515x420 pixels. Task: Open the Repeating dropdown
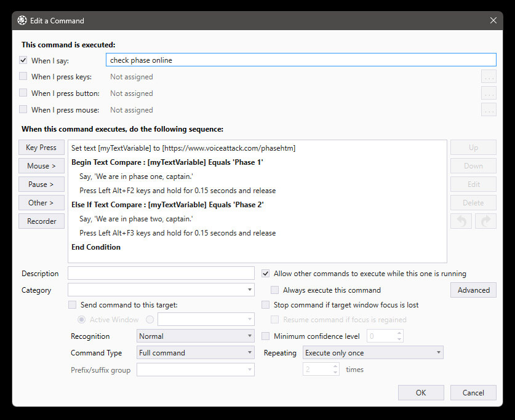[x=372, y=352]
